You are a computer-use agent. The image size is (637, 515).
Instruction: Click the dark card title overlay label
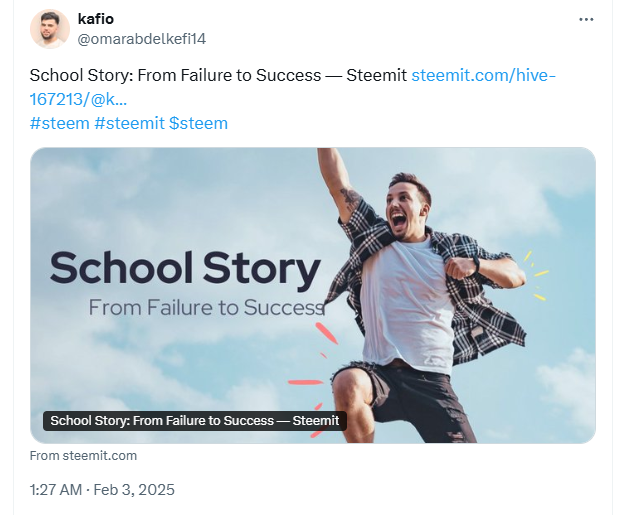tap(194, 421)
